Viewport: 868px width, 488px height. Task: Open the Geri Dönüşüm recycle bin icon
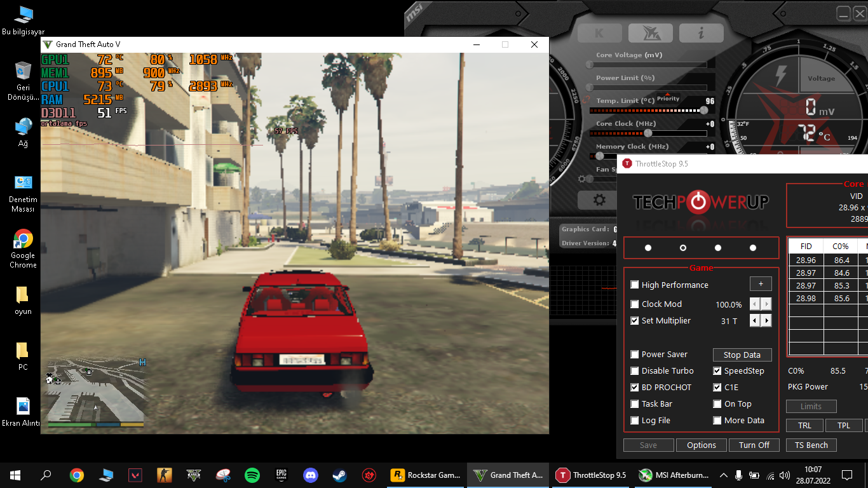coord(24,81)
